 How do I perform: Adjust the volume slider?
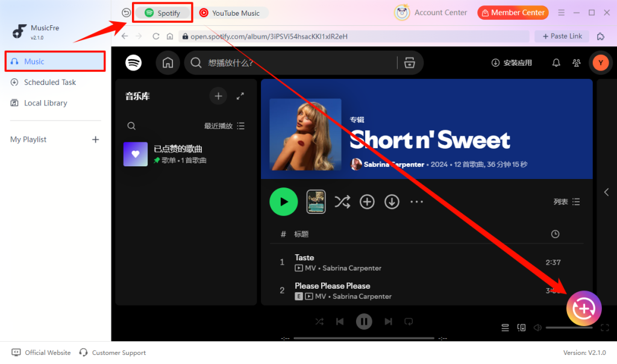pyautogui.click(x=569, y=328)
